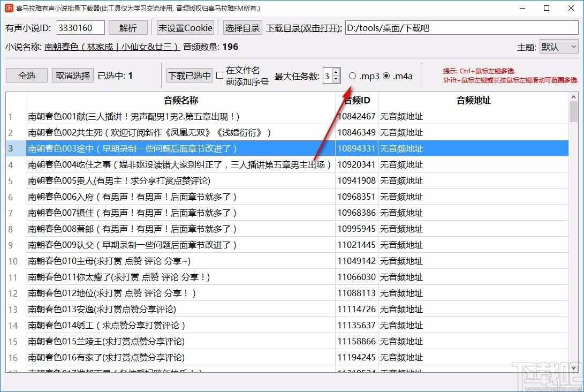
Task: Click audio ID 10941908 cell
Action: (357, 180)
